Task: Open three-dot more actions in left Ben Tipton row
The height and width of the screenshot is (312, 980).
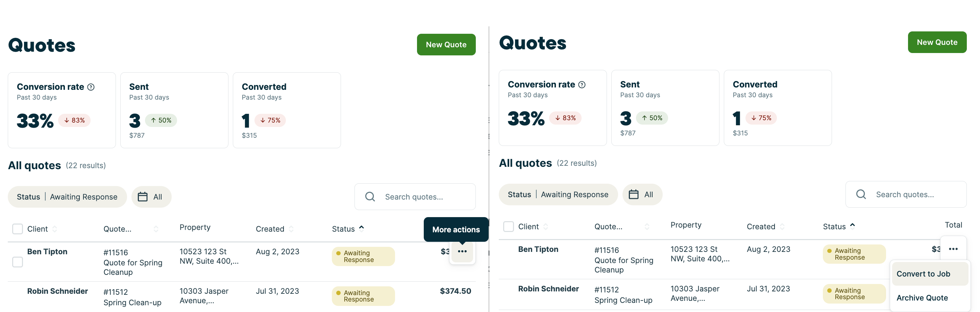Action: pos(462,252)
